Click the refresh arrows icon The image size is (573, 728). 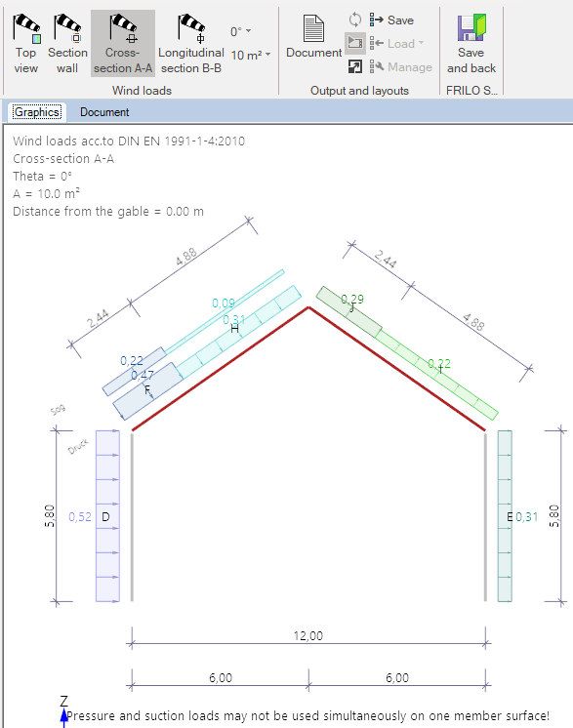click(x=354, y=20)
